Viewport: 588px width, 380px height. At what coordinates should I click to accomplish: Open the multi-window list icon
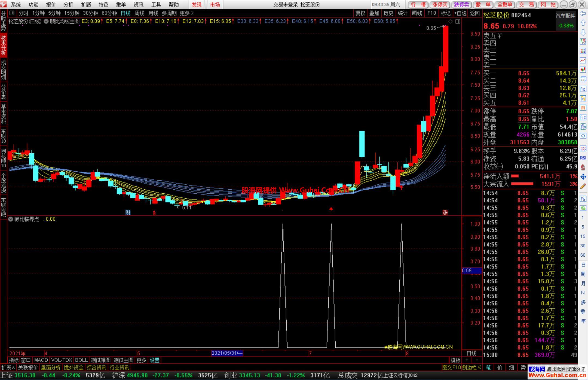583,79
